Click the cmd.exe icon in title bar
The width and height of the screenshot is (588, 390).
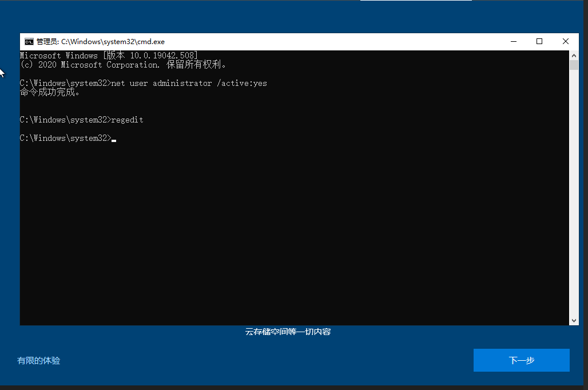pos(29,42)
